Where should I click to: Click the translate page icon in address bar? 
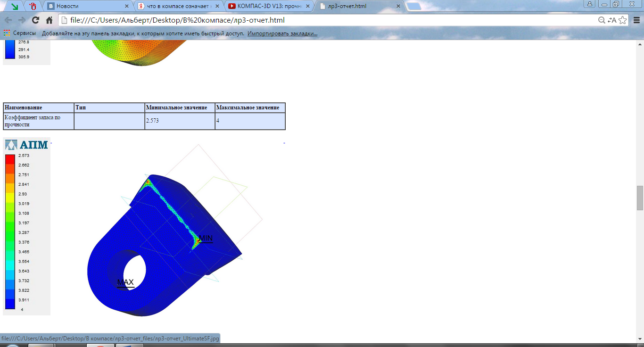click(x=612, y=20)
